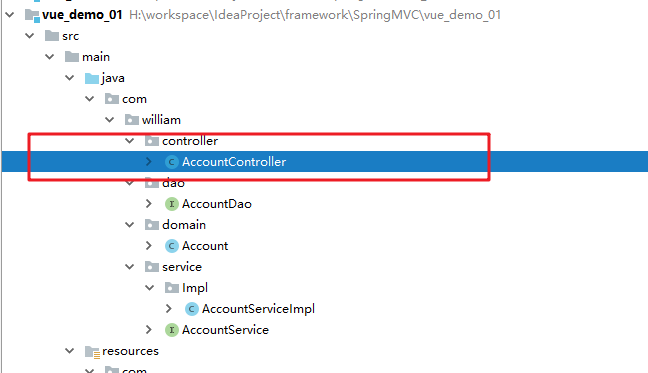Screen dimensions: 648x373
Task: Expand the Account class arrow
Action: pyautogui.click(x=149, y=246)
